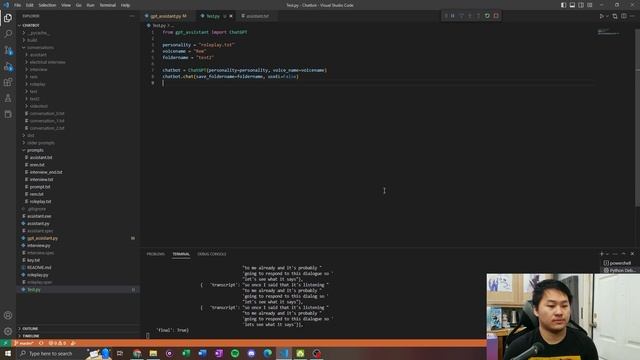Image resolution: width=640 pixels, height=360 pixels.
Task: Open editor More Actions ellipsis
Action: [633, 16]
